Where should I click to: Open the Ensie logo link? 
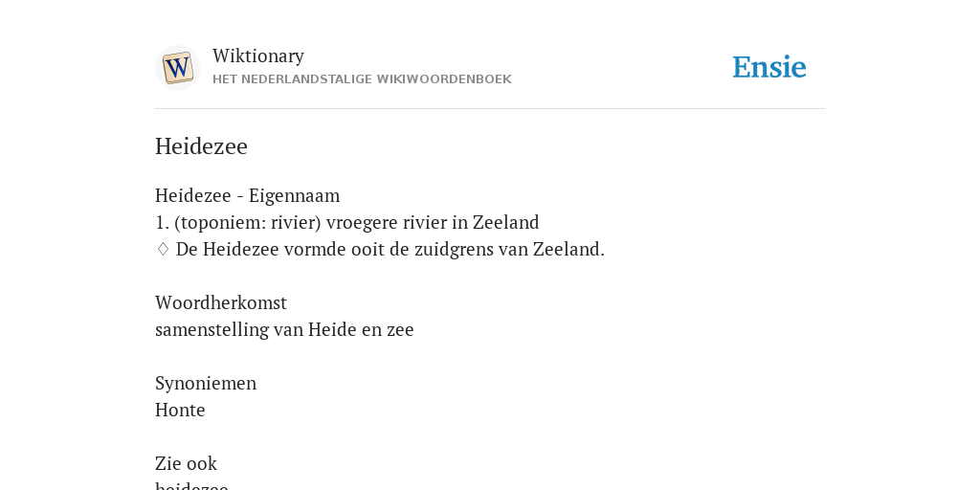769,67
